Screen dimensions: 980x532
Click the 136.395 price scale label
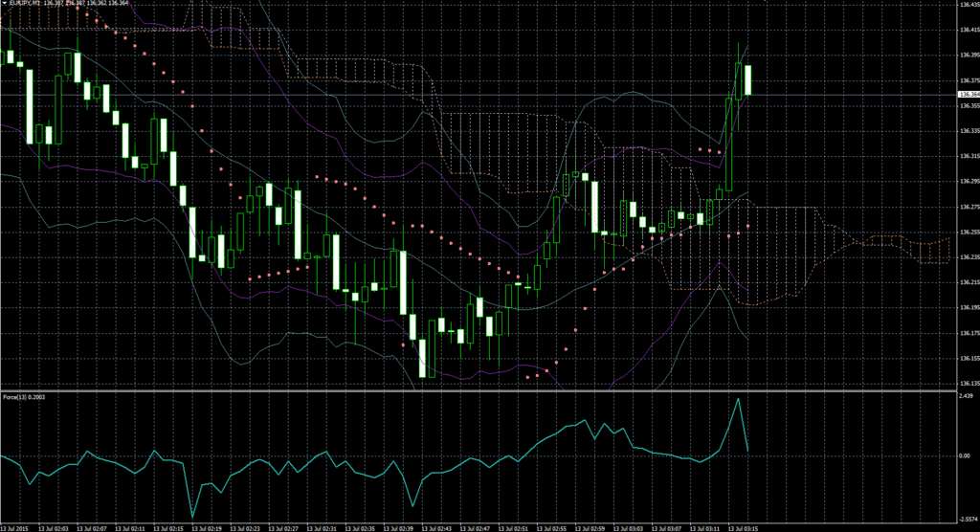969,55
